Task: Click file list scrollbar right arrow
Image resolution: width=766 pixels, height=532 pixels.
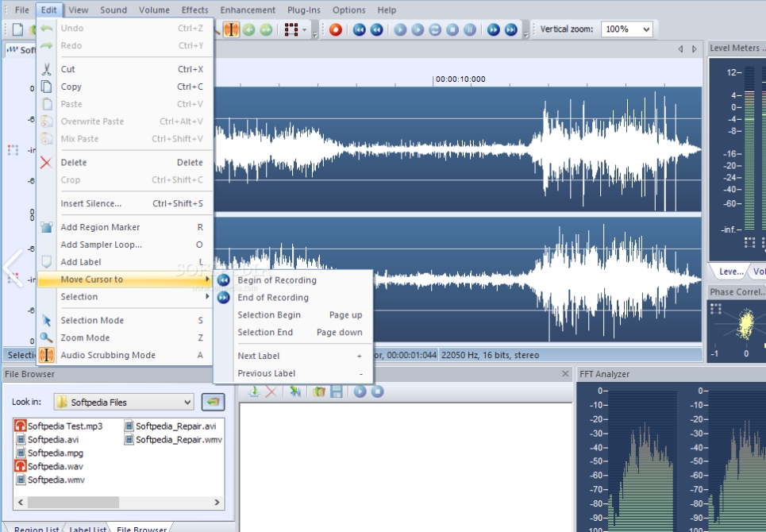Action: [x=217, y=502]
